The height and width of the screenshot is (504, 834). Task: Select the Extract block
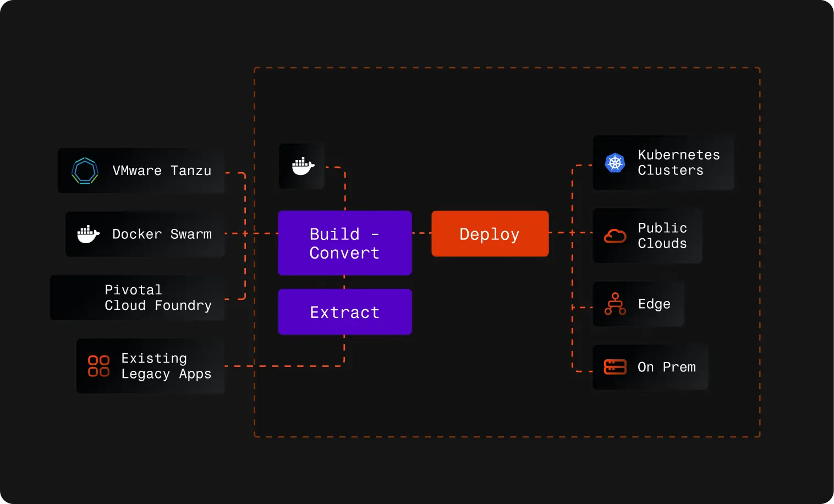pos(345,312)
